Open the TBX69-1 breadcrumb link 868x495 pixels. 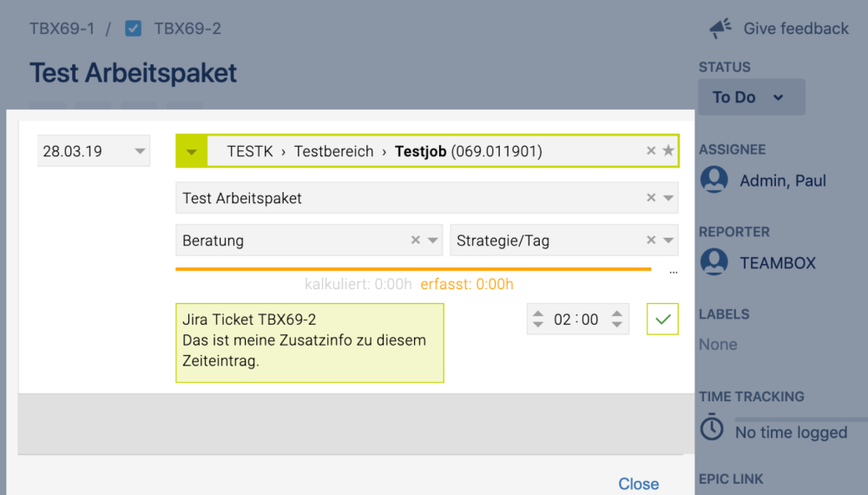coord(62,29)
